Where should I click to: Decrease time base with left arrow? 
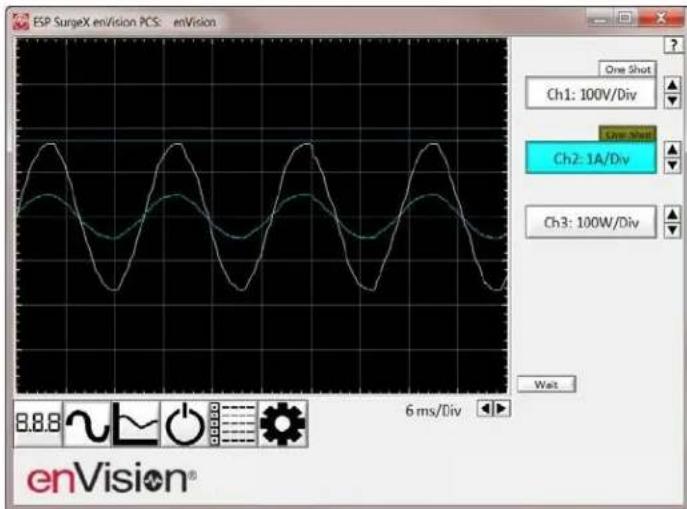point(485,409)
